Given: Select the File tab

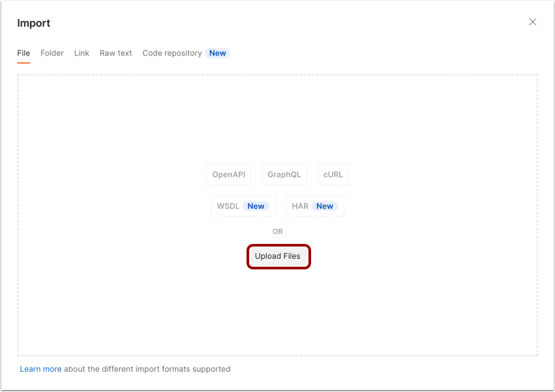Looking at the screenshot, I should pyautogui.click(x=23, y=53).
